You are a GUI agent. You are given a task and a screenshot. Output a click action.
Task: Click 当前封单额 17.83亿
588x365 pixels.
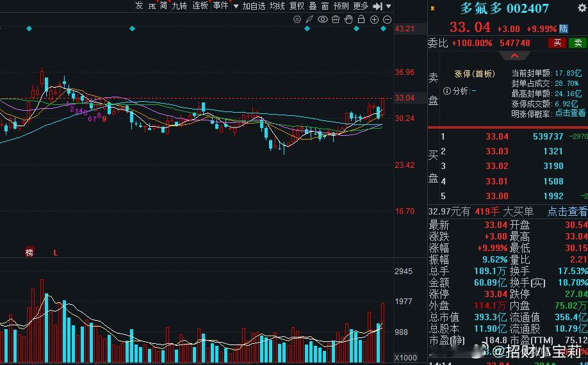click(547, 73)
